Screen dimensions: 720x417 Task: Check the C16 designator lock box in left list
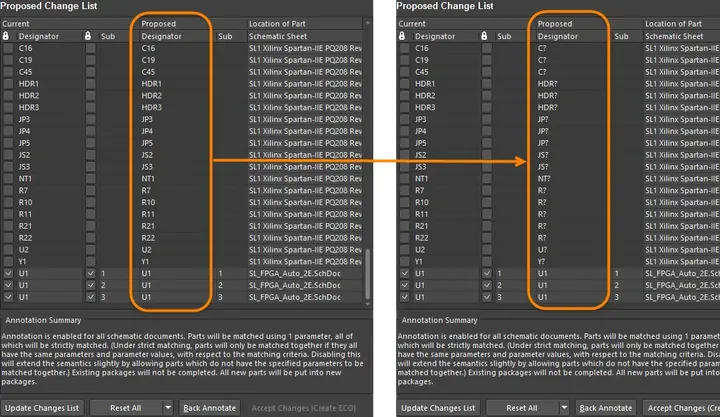tap(8, 48)
